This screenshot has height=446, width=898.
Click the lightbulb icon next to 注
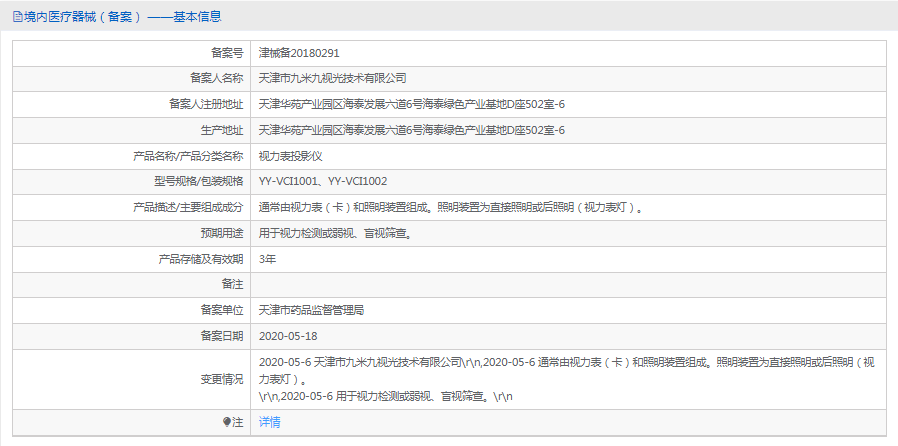coord(227,422)
